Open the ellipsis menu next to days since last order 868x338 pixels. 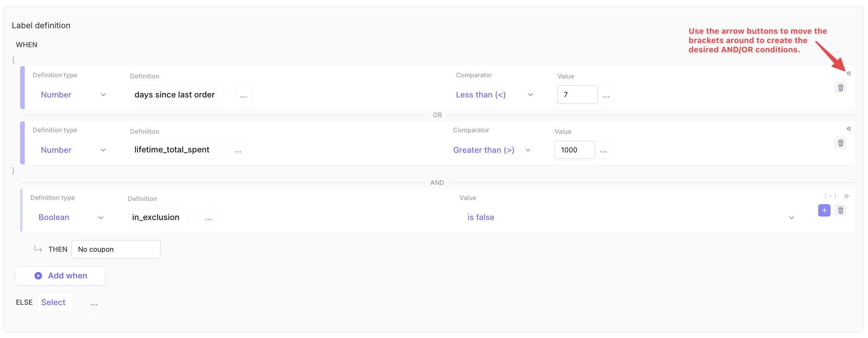point(243,95)
